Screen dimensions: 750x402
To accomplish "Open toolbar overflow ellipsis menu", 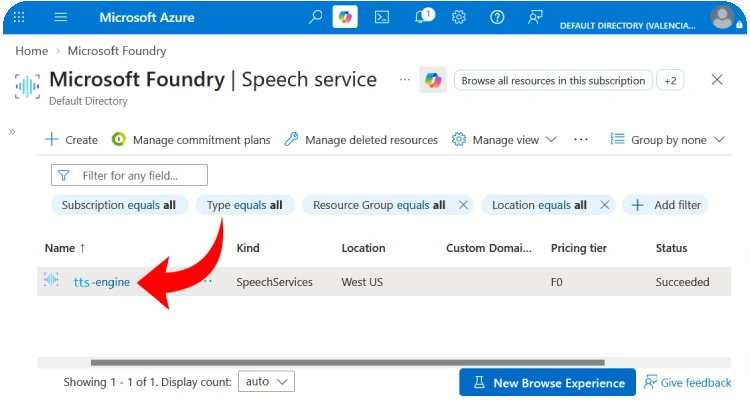I will pyautogui.click(x=581, y=139).
